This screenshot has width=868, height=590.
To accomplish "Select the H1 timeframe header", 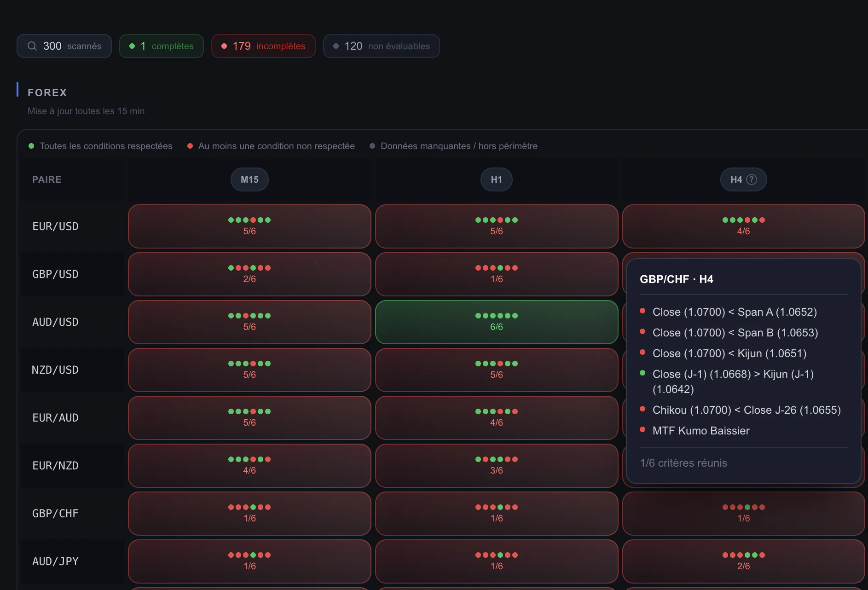I will 497,179.
